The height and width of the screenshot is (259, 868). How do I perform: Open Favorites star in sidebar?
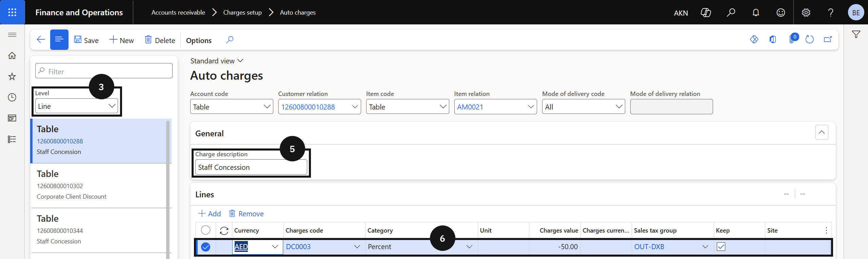(12, 76)
